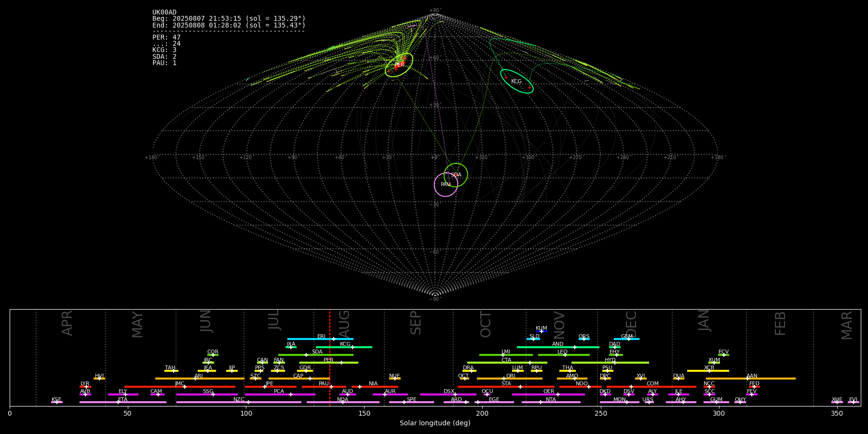
Task: Click the red current solar longitude line
Action: [x=330, y=357]
